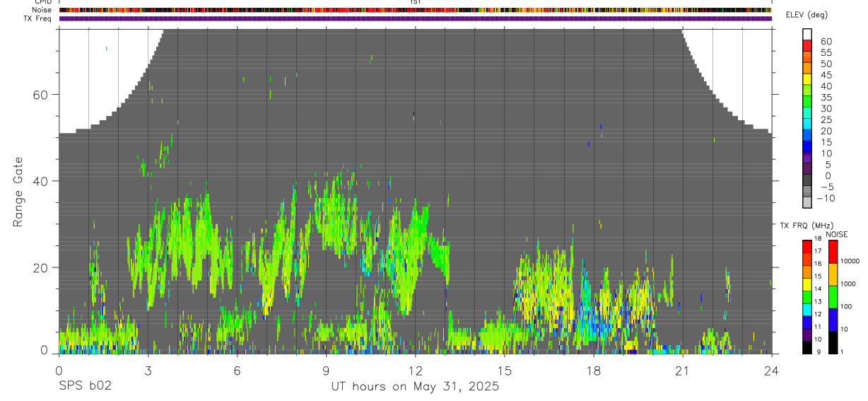Click the white top segment of the ELEV colorbar
The image size is (868, 401).
[807, 35]
